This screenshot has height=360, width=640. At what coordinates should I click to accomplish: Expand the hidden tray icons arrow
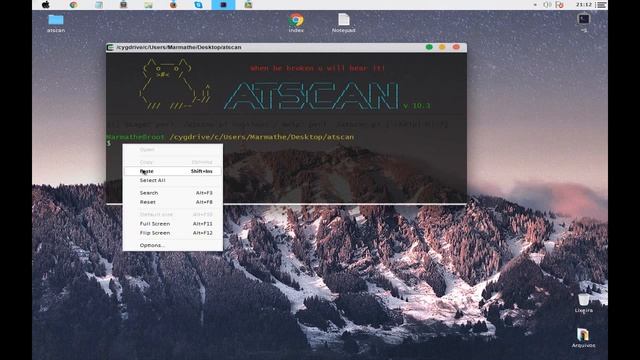(535, 5)
